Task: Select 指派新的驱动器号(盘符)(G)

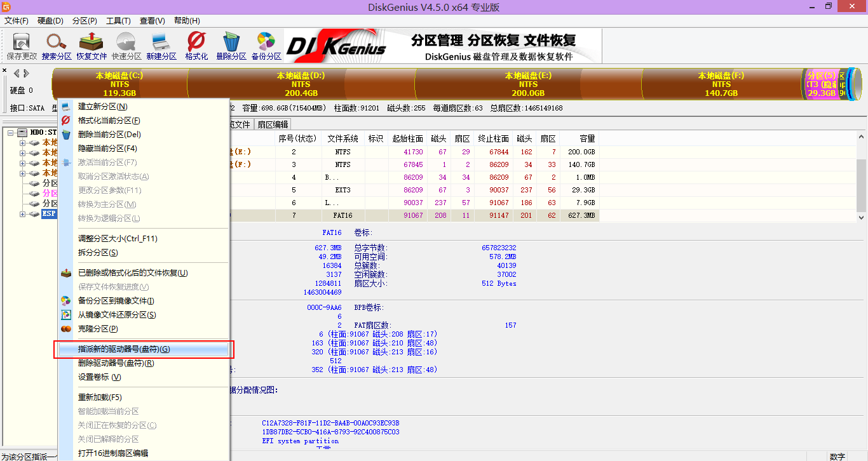Action: click(x=144, y=349)
